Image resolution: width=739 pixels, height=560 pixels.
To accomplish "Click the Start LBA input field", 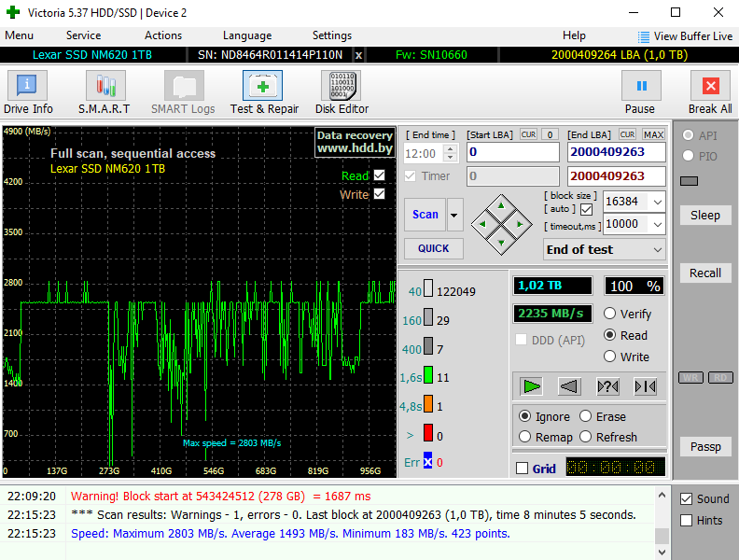I will (513, 152).
